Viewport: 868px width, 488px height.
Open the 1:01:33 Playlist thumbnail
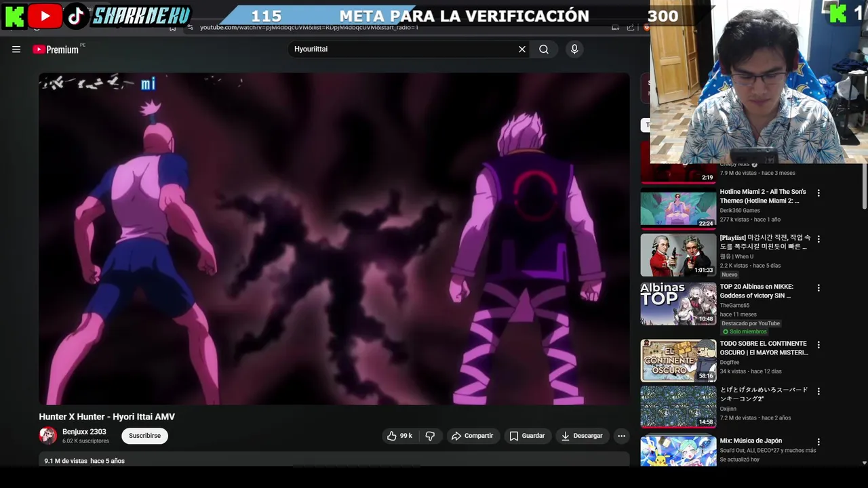point(678,255)
